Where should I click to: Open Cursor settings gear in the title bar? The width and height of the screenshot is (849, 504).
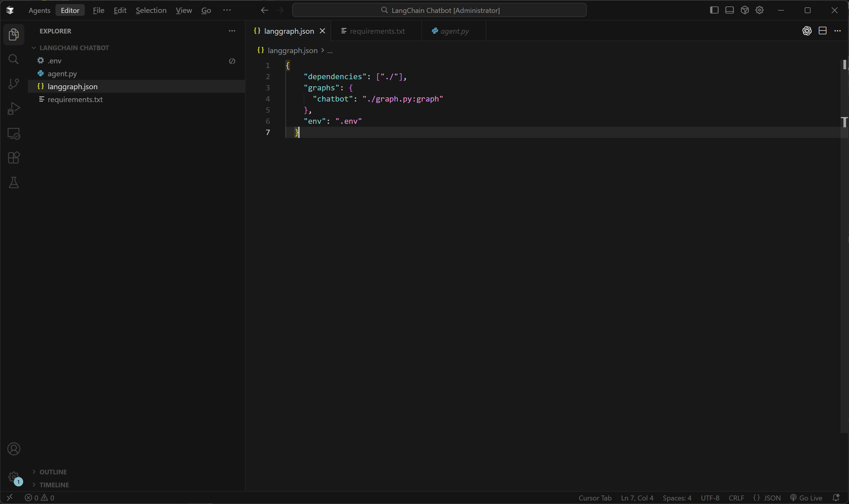click(x=759, y=10)
